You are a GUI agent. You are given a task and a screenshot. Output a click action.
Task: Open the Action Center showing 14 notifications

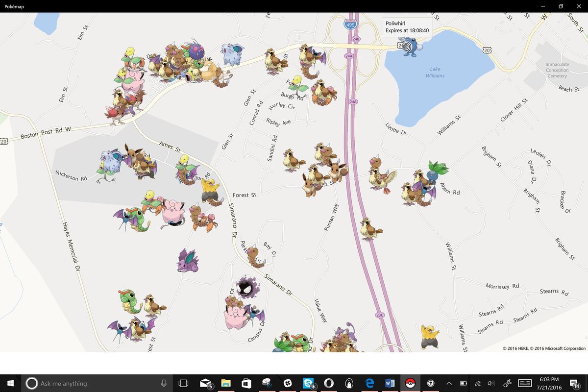(574, 383)
